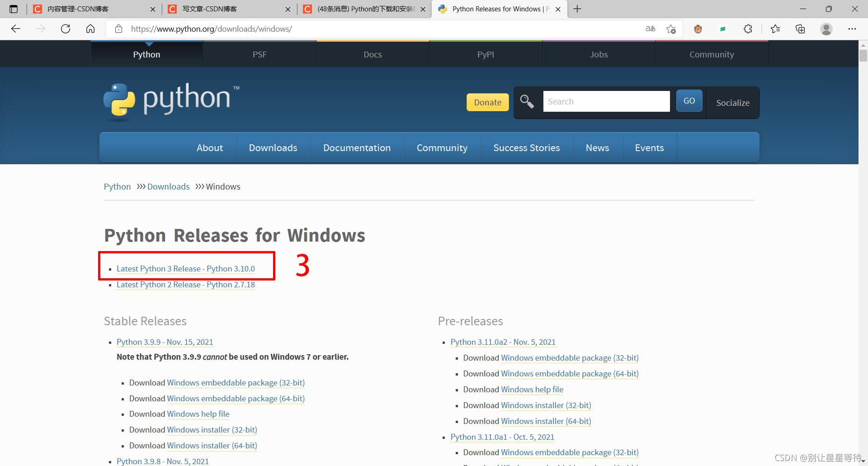This screenshot has width=868, height=466.
Task: Open the favorites list icon
Action: (775, 29)
